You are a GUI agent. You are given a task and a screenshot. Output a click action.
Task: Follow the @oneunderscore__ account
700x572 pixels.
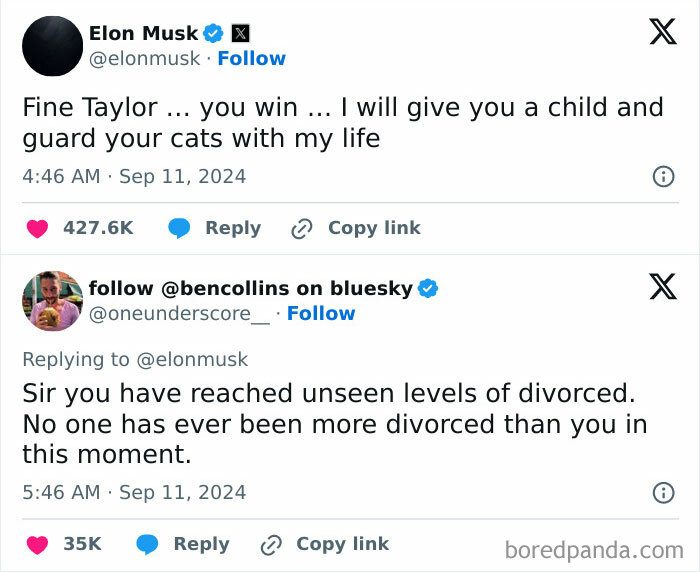coord(320,314)
